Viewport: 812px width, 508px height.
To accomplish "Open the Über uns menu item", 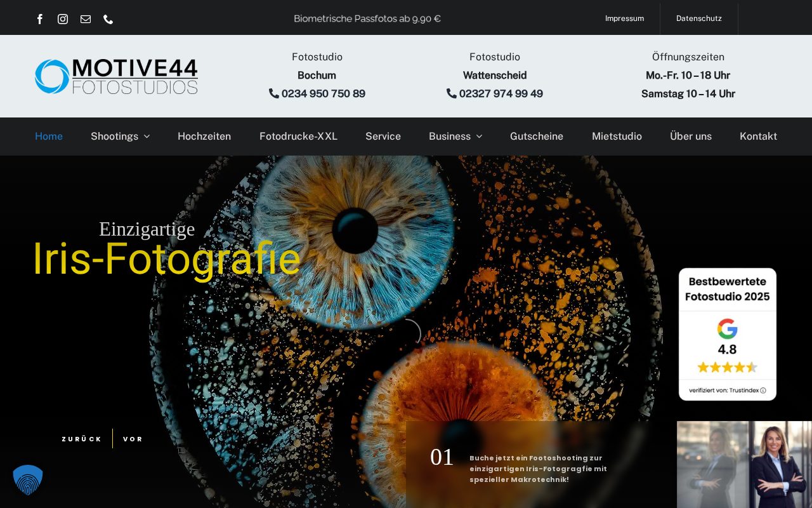I will (x=691, y=137).
